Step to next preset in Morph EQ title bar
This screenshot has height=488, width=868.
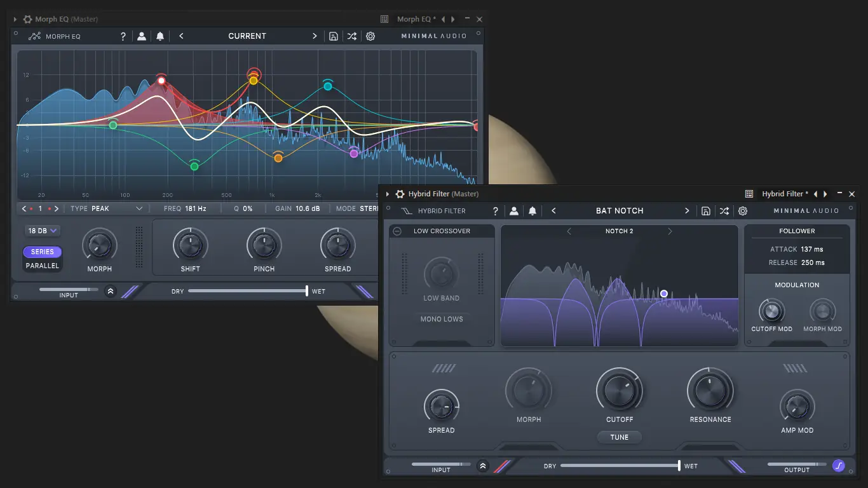pos(453,19)
